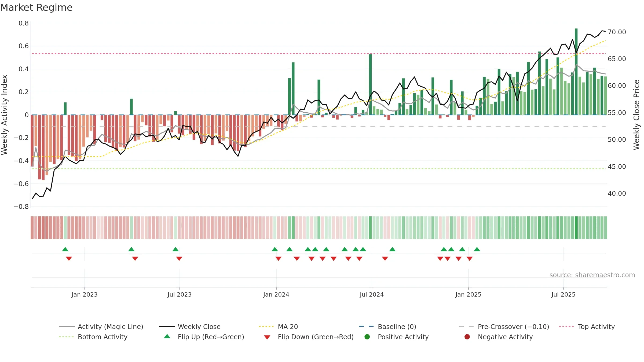Click the 40.00 price axis label
The width and height of the screenshot is (644, 362).
click(617, 193)
